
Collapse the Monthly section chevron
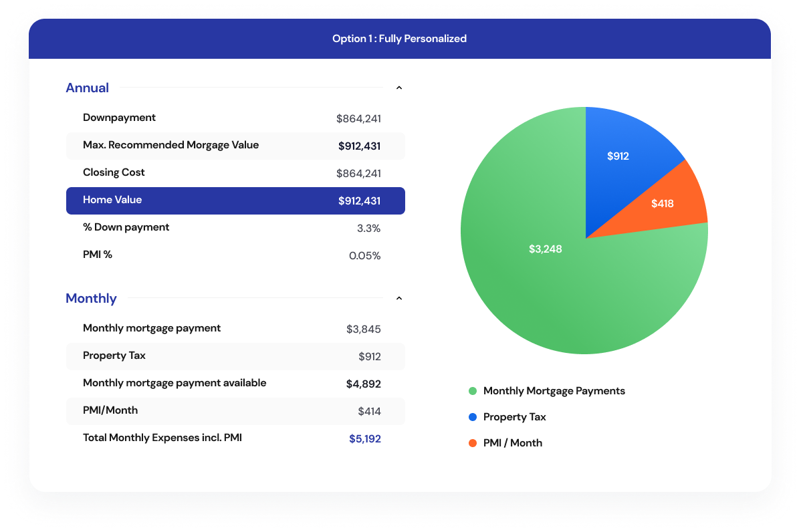(399, 298)
